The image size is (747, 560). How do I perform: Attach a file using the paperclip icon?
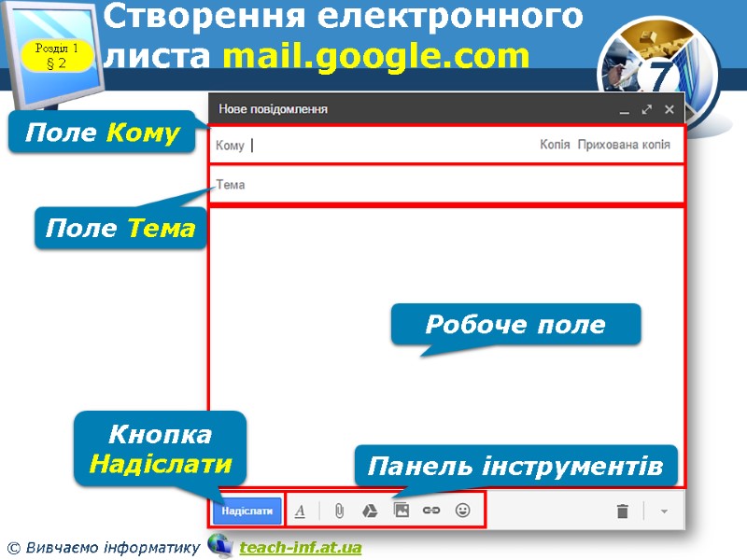338,509
